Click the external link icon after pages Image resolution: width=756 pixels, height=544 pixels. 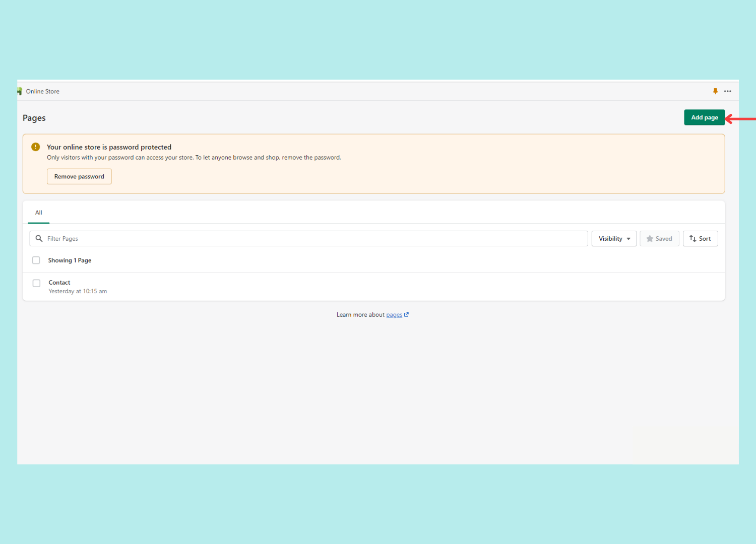tap(407, 315)
